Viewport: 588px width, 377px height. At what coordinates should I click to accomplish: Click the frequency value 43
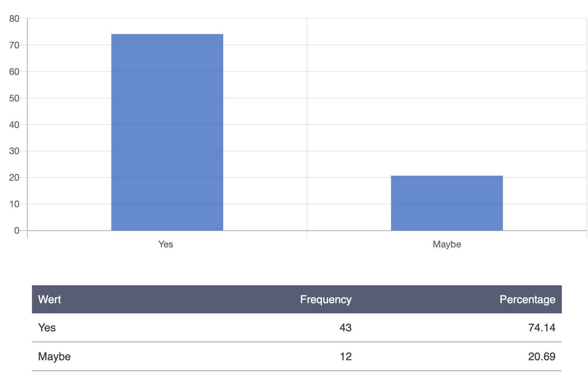click(345, 327)
